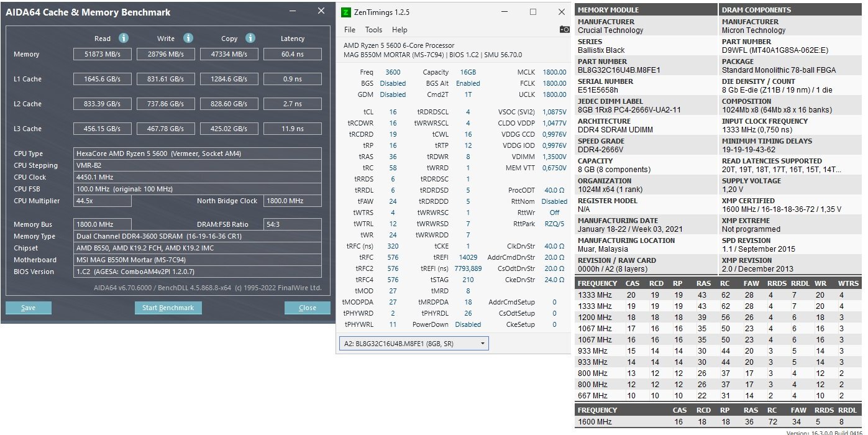Image resolution: width=868 pixels, height=435 pixels.
Task: Click the XMP Certified timing entry
Action: [783, 209]
